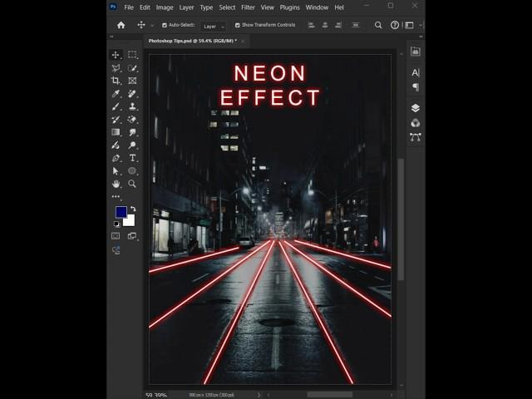
Task: Select the Crop tool
Action: coord(116,81)
